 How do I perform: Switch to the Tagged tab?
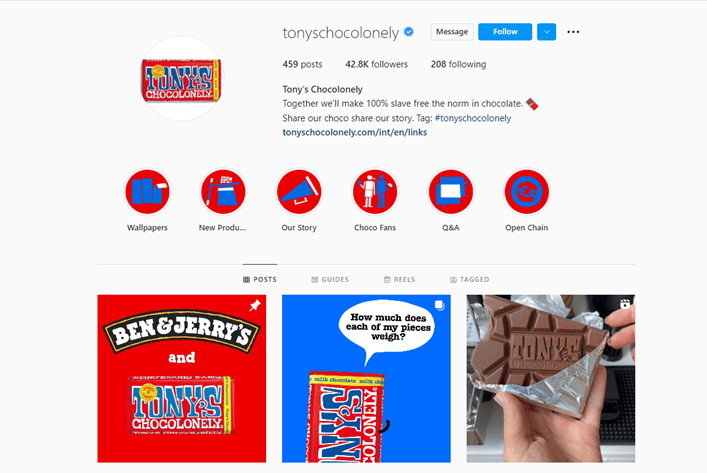pyautogui.click(x=469, y=280)
